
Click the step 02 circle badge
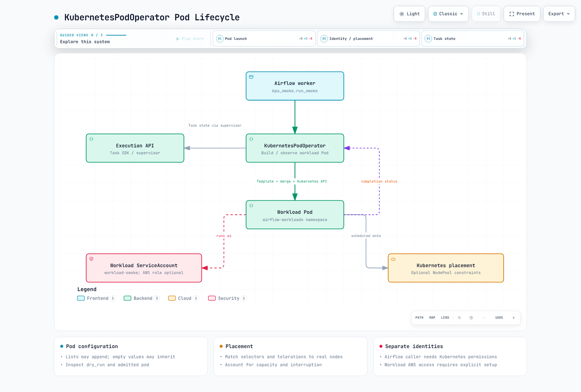pyautogui.click(x=324, y=38)
